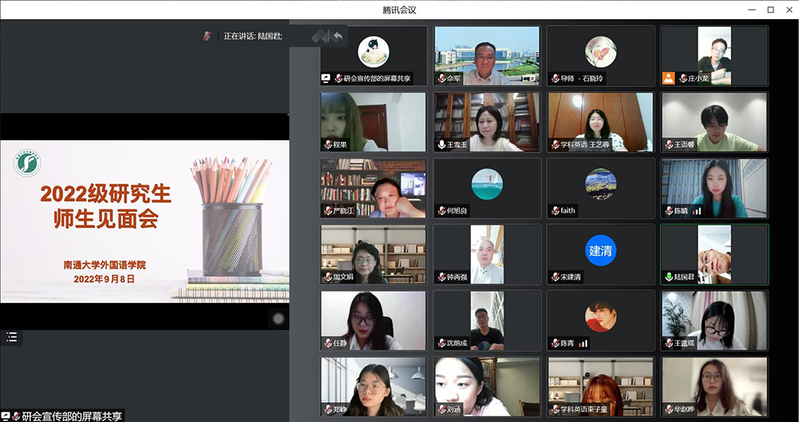
Task: Click the microphone icon on 王雪玉's tile
Action: coord(440,144)
